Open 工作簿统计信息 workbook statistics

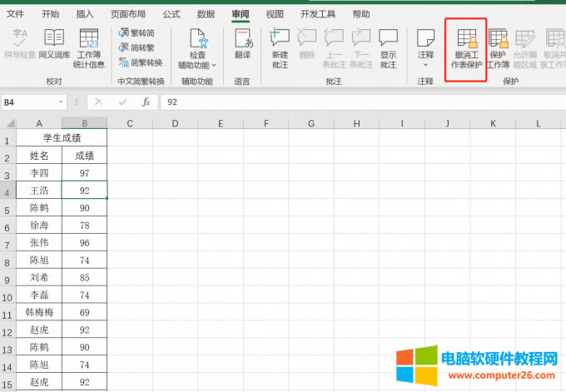point(88,47)
